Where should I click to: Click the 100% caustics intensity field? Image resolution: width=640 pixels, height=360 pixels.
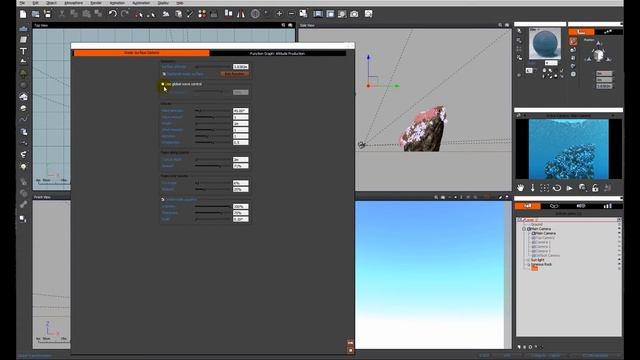240,207
